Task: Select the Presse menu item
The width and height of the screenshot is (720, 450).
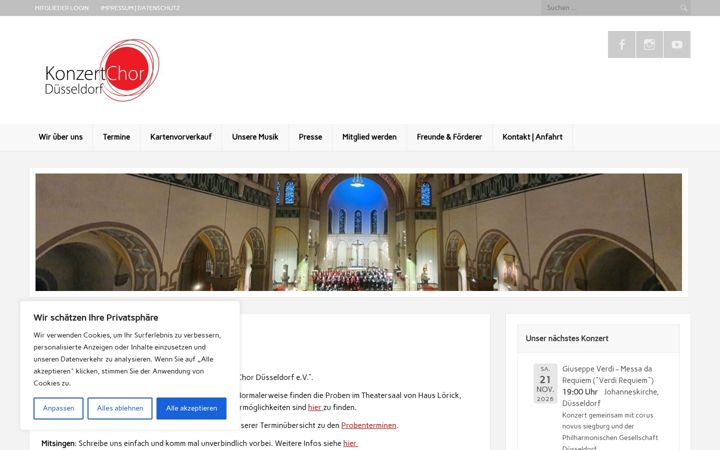Action: (x=310, y=137)
